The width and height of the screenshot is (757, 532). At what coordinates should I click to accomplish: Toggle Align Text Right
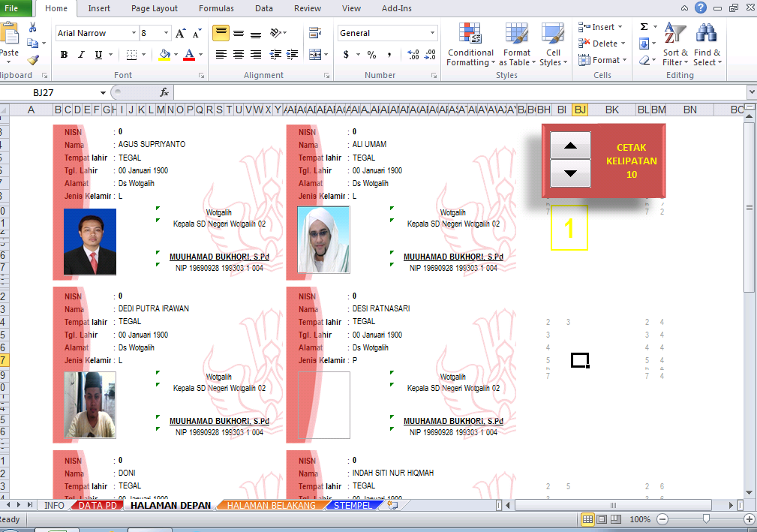256,55
